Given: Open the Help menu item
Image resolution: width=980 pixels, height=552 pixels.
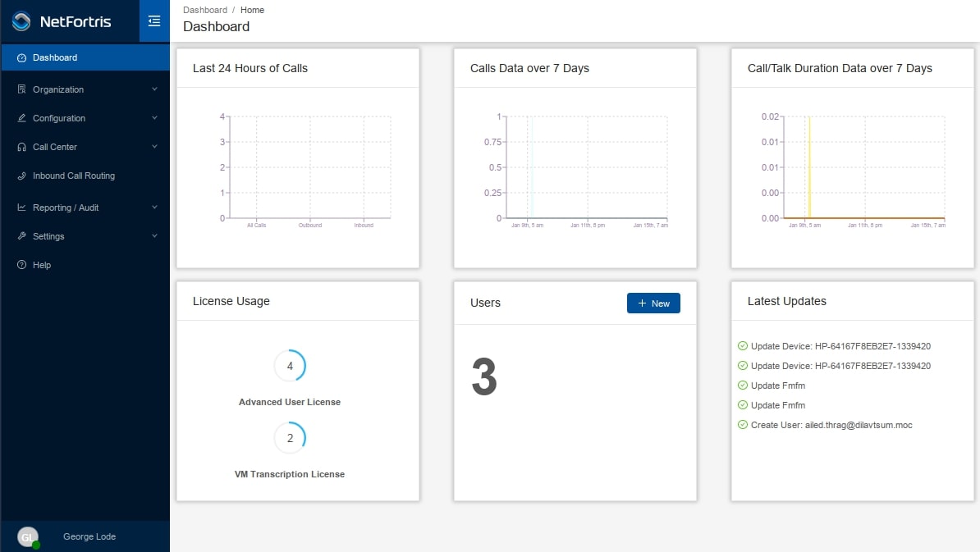Looking at the screenshot, I should [85, 265].
